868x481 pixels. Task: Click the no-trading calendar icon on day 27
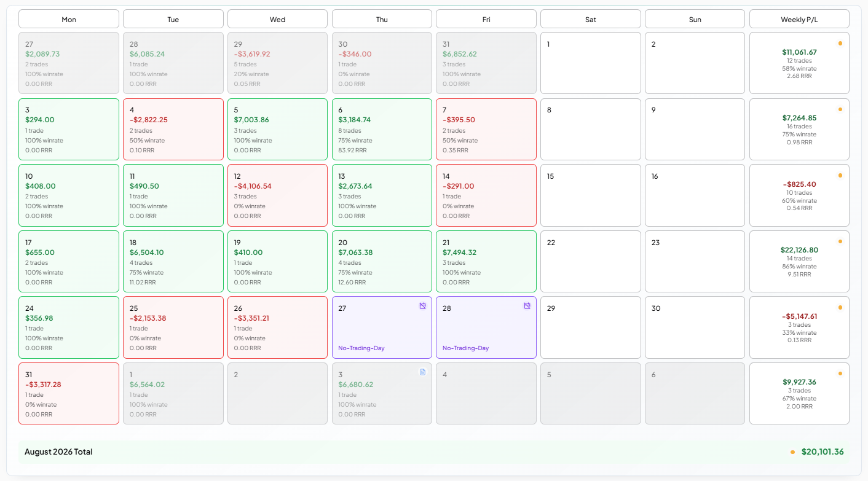click(x=422, y=306)
